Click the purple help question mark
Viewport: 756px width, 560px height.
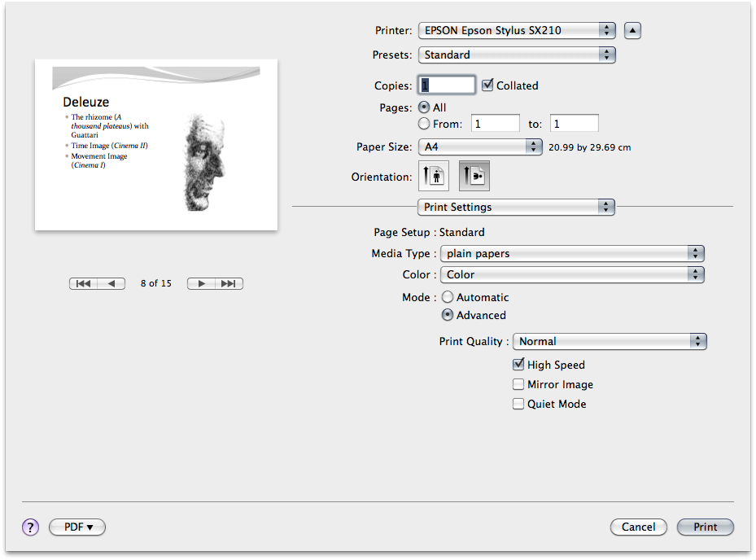30,527
